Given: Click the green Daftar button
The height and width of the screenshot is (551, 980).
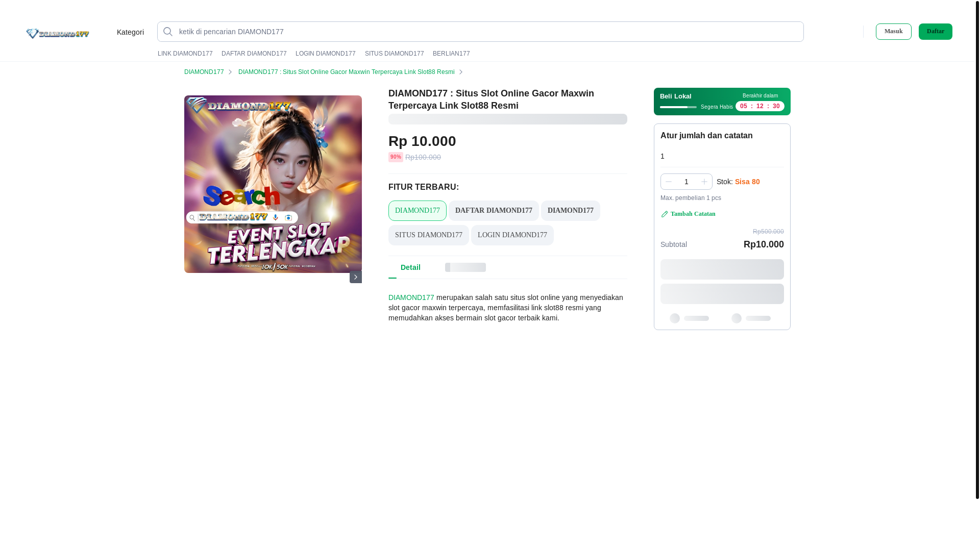Looking at the screenshot, I should (936, 32).
